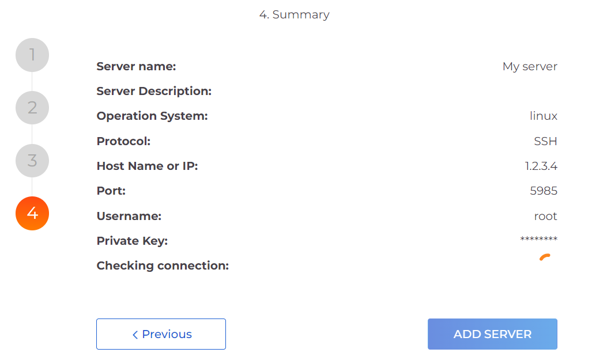Screen dimensions: 592x364
Task: Click the "Host Name or IP:" label
Action: click(x=147, y=166)
